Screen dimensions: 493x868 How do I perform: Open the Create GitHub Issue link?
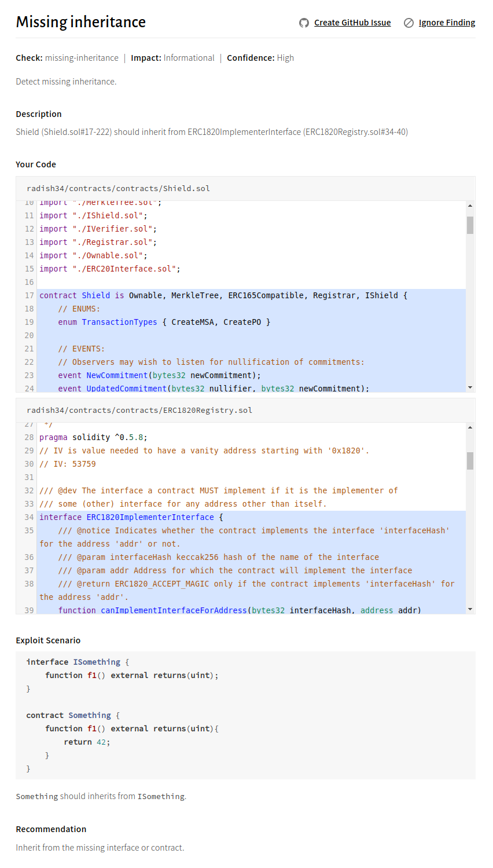pos(352,23)
